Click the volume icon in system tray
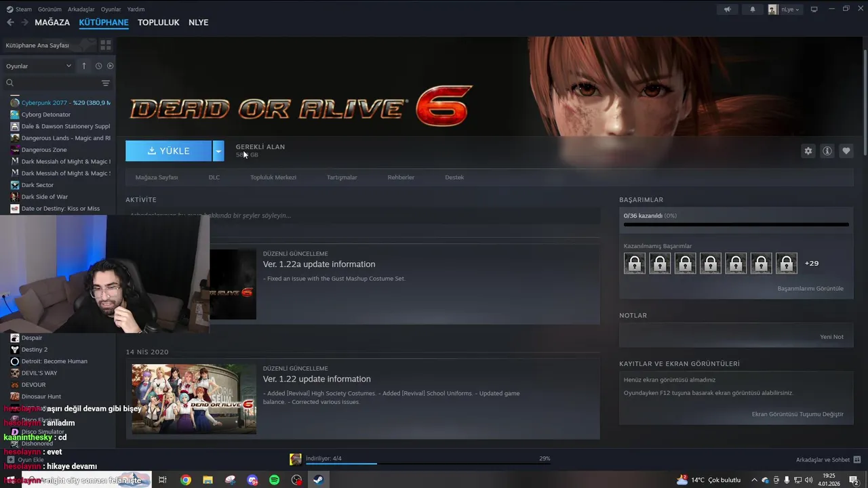 click(808, 480)
